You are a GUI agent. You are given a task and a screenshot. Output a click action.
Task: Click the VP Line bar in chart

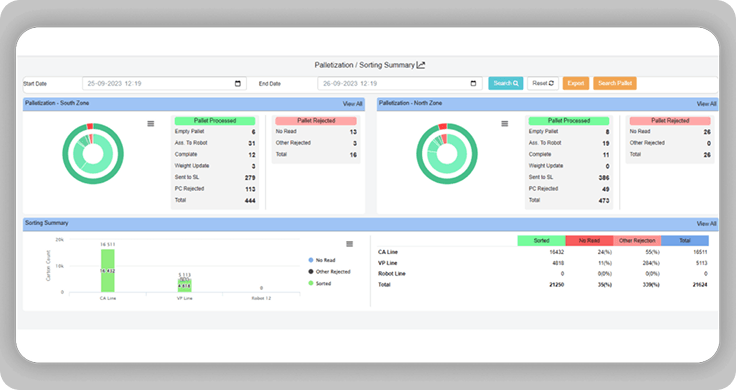pos(184,286)
